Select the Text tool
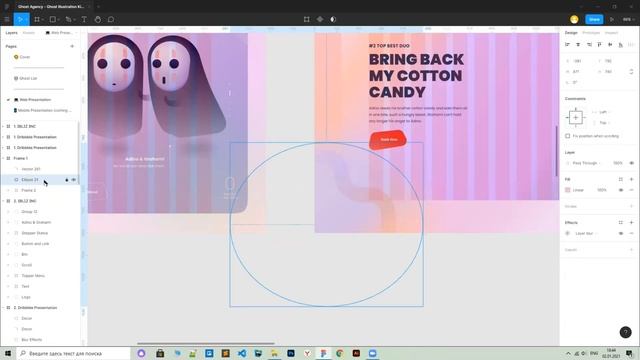Viewport: 640px width, 360px height. click(84, 19)
